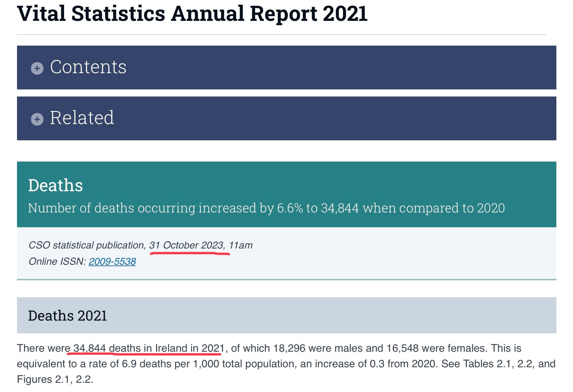Expand Related section with plus icon
The width and height of the screenshot is (573, 392).
[x=37, y=119]
